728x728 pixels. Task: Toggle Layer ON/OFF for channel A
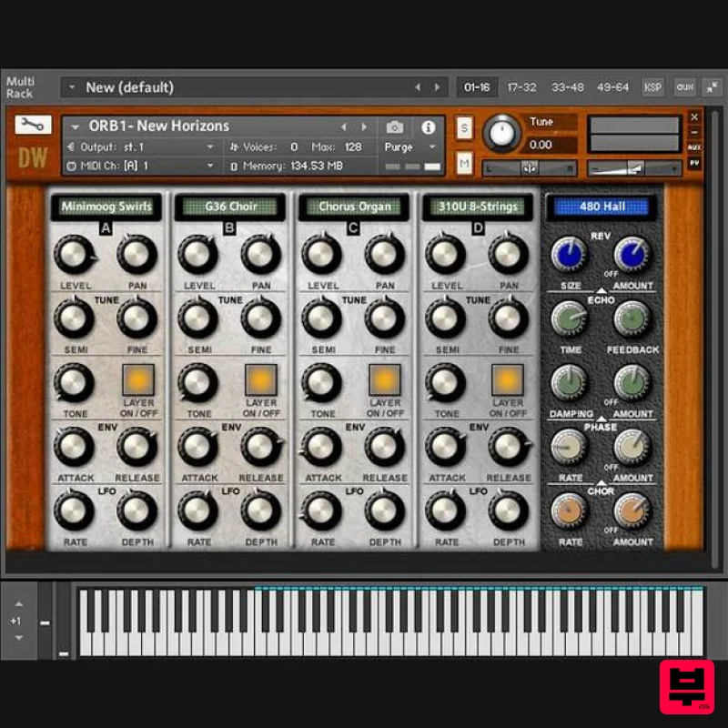(x=137, y=381)
